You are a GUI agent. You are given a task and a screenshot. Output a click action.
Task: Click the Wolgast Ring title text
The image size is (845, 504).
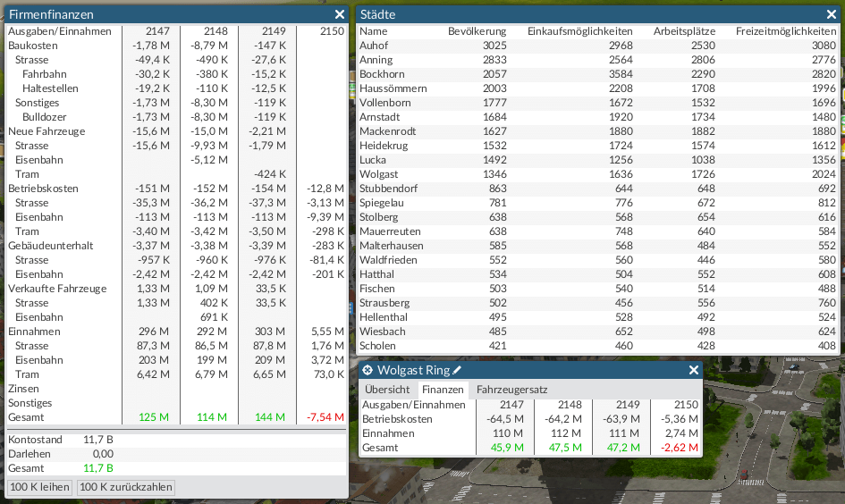click(413, 370)
